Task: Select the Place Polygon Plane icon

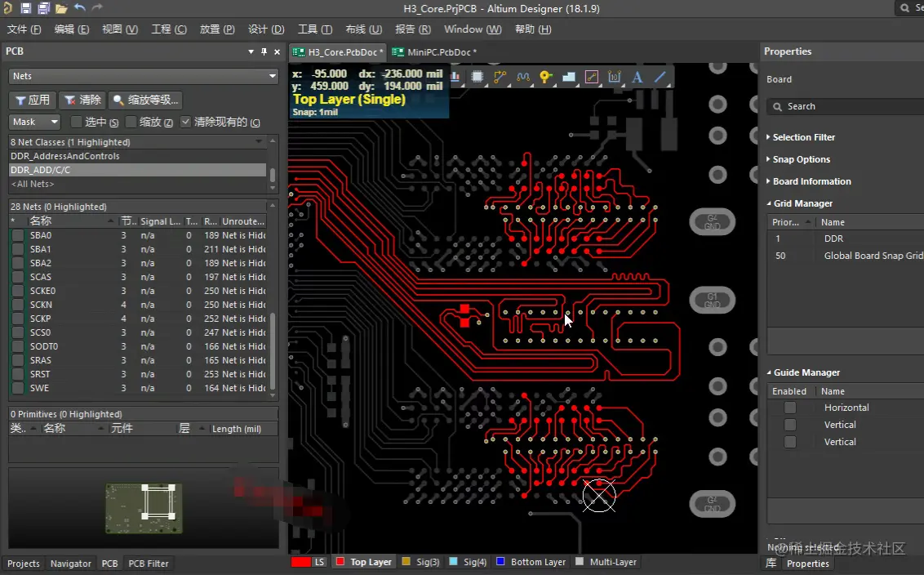Action: pos(569,77)
